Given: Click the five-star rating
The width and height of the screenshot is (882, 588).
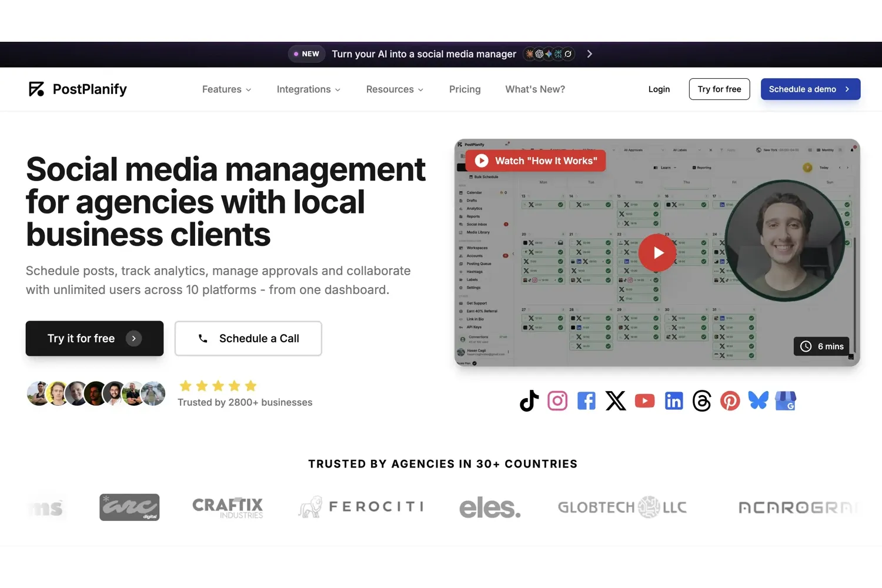Looking at the screenshot, I should pos(218,386).
